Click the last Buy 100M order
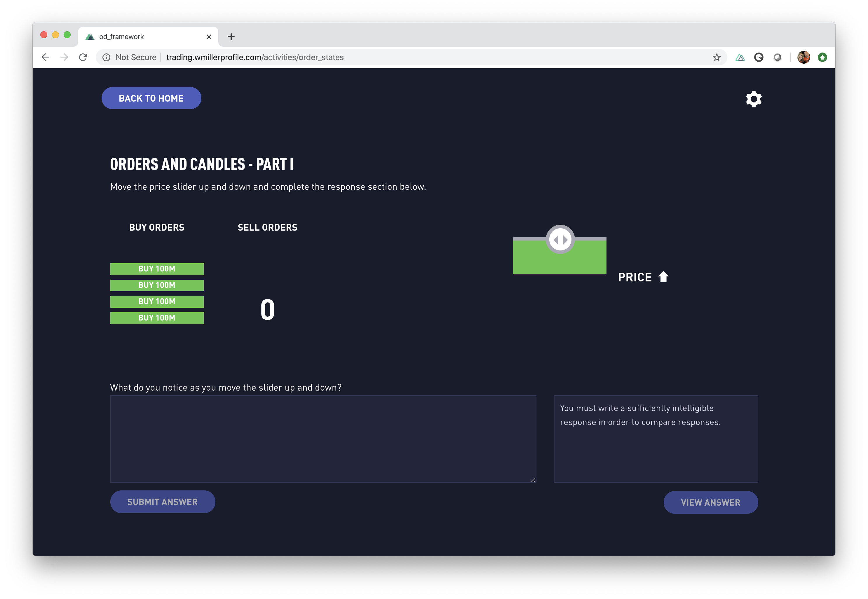Viewport: 868px width, 599px height. pos(157,318)
